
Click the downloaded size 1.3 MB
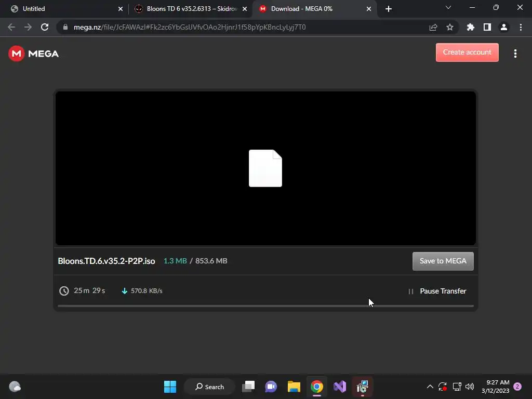[x=175, y=261]
